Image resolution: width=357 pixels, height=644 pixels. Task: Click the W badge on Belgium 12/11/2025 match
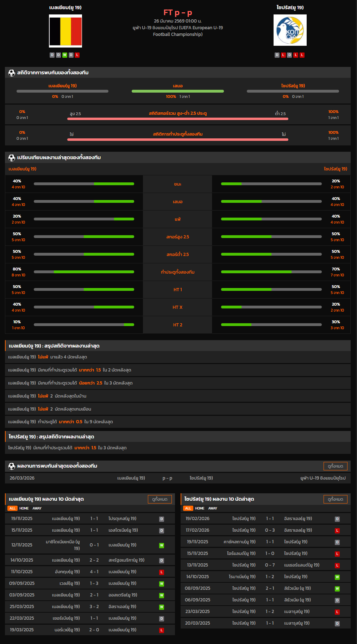[x=161, y=545]
